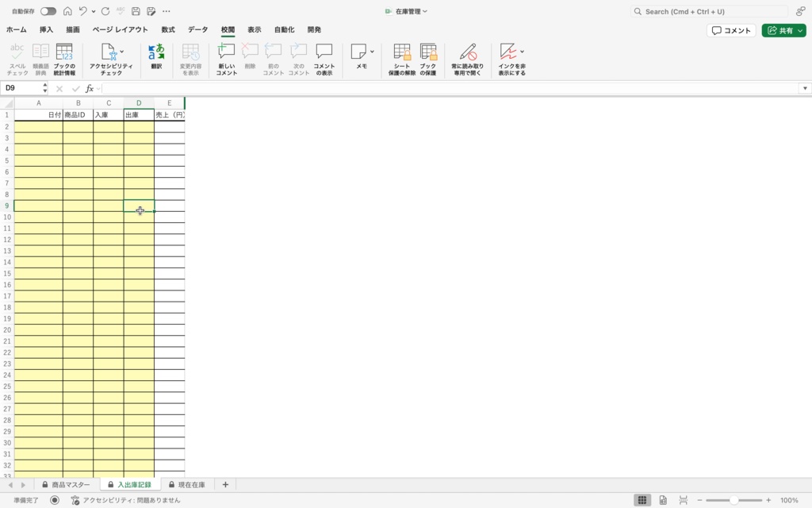Select row 15 header

click(7, 273)
